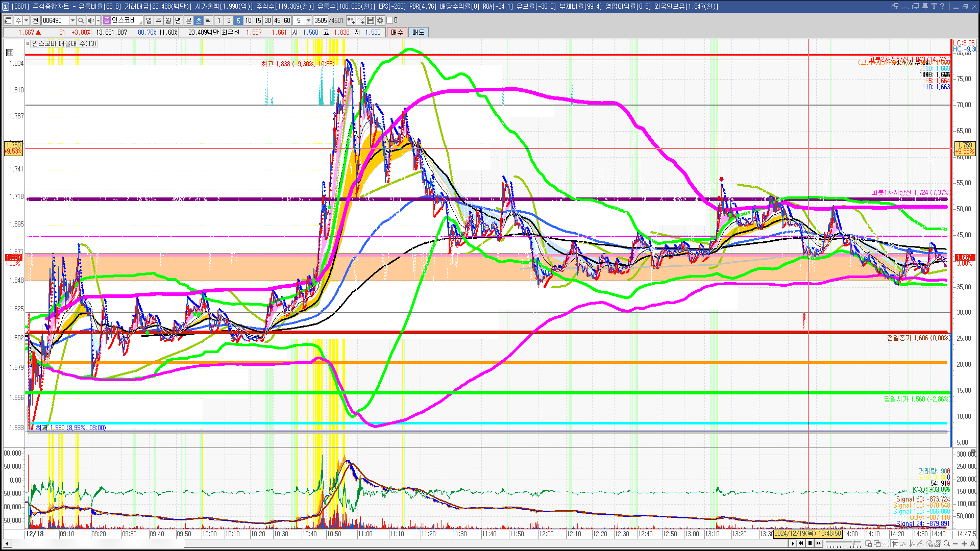Image resolution: width=980 pixels, height=551 pixels.
Task: Click the plus zoom-in icon bottom right
Action: point(964,544)
